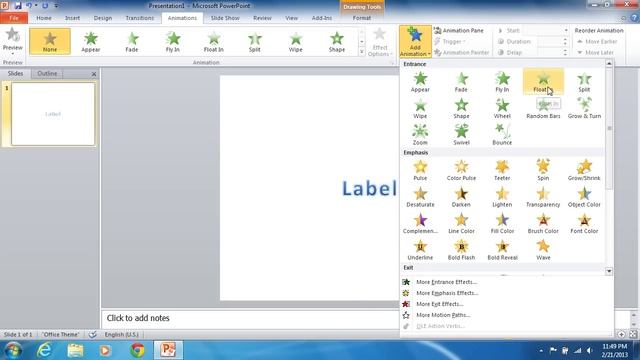The width and height of the screenshot is (640, 360).
Task: Apply Line Color emphasis effect
Action: point(461,223)
